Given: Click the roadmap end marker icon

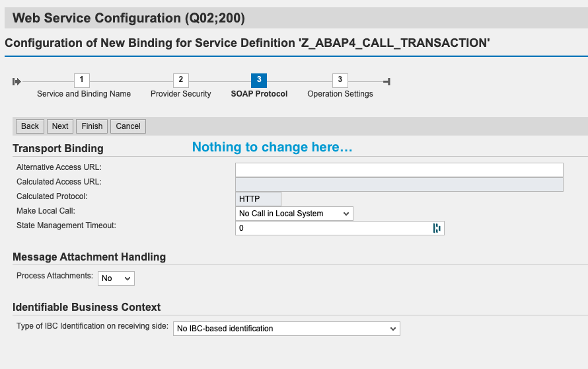Looking at the screenshot, I should pos(387,81).
